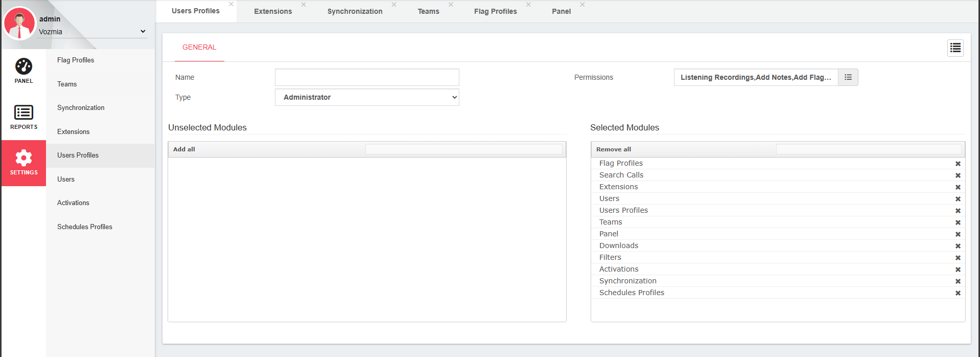Screen dimensions: 980x357
Task: Remove Flag Profiles from selected modules
Action: (958, 164)
